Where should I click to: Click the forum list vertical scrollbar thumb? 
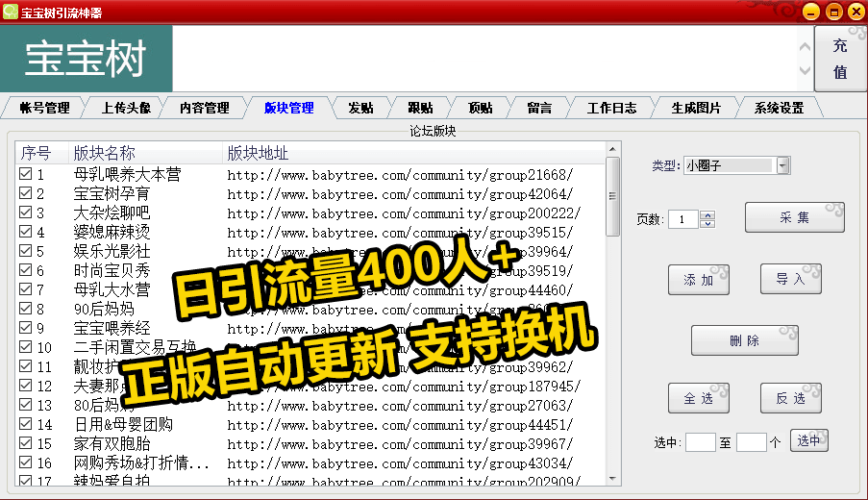click(612, 196)
